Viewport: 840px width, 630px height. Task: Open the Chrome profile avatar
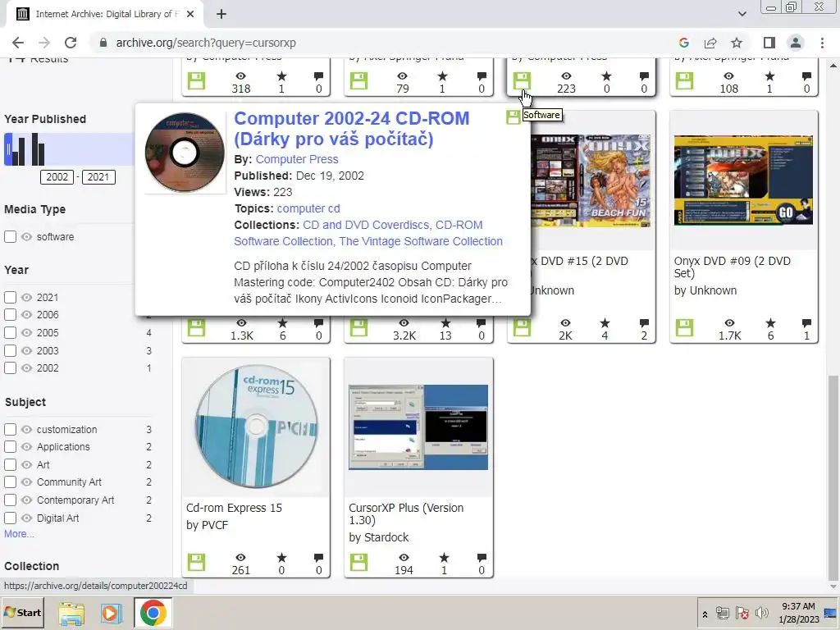796,43
